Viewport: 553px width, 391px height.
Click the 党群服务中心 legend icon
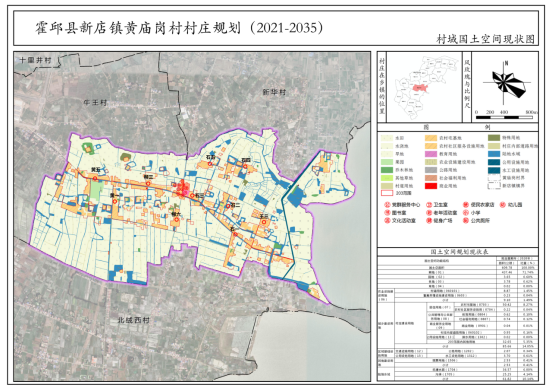coord(387,204)
